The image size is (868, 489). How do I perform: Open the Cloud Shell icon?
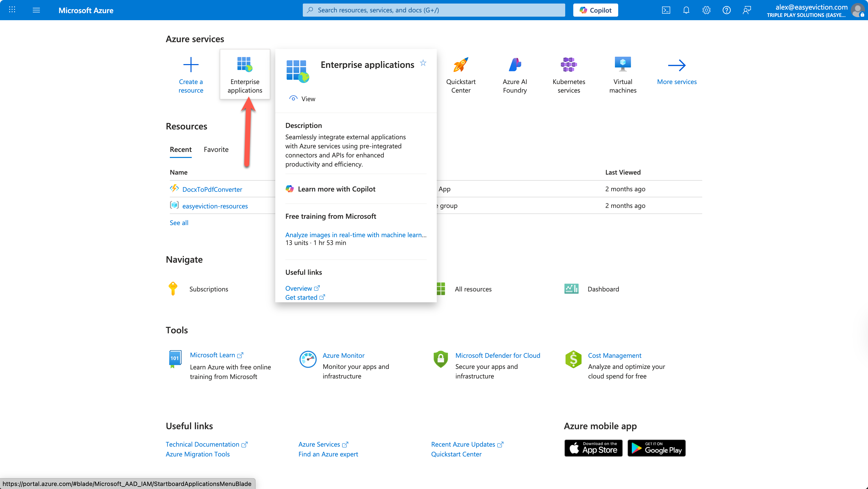point(666,10)
